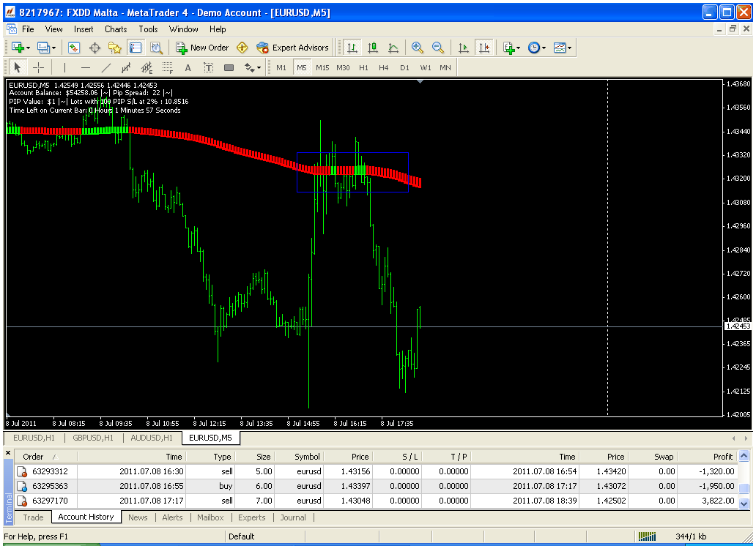The width and height of the screenshot is (756, 546).
Task: Switch to the GBPUSD,H1 chart tab
Action: 92,438
